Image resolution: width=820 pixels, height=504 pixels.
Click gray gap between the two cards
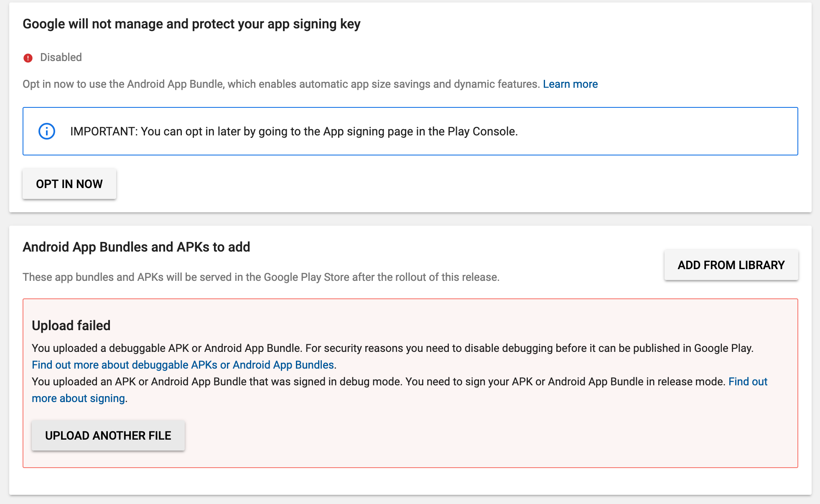(410, 219)
